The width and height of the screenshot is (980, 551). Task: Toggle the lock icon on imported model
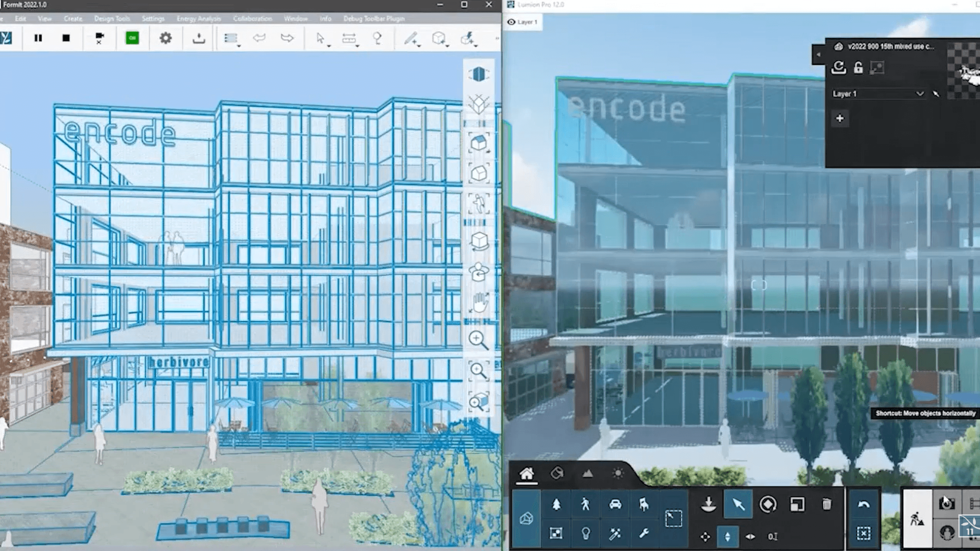click(x=858, y=68)
